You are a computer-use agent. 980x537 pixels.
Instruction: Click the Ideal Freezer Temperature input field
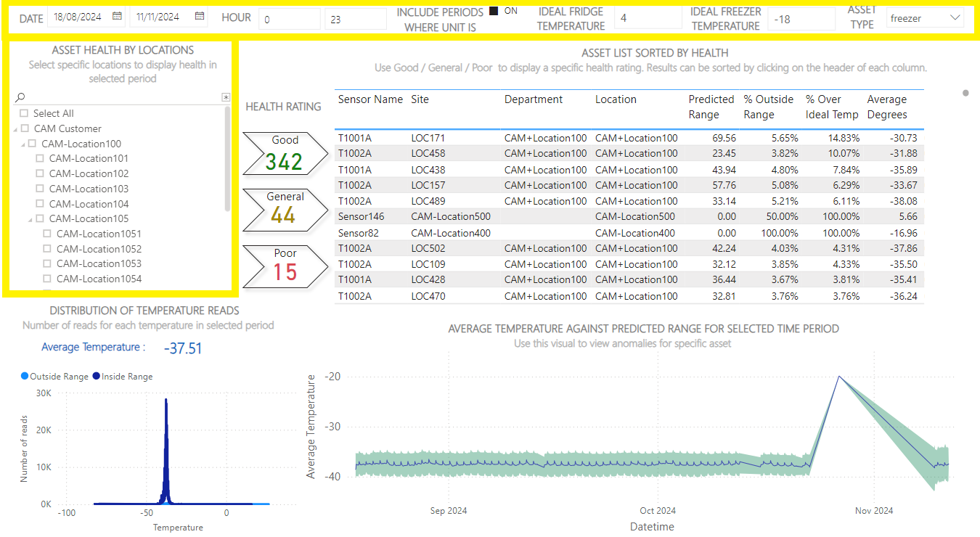point(801,19)
